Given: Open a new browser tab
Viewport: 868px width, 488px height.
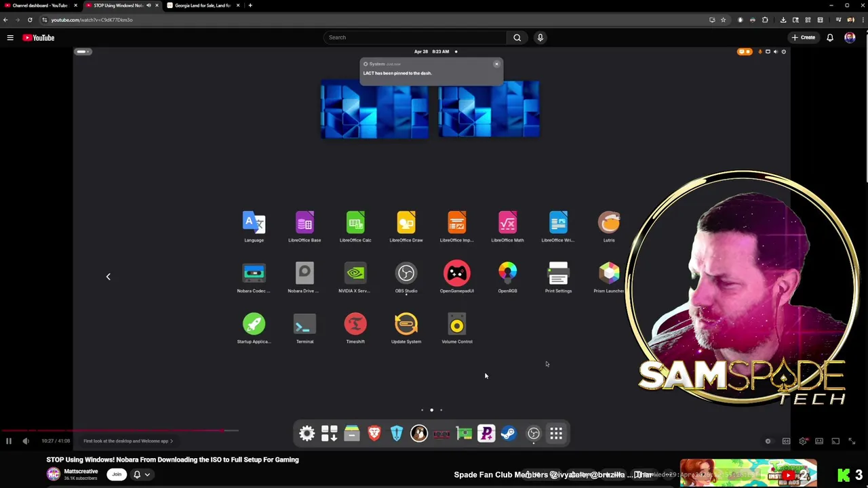Looking at the screenshot, I should [250, 5].
